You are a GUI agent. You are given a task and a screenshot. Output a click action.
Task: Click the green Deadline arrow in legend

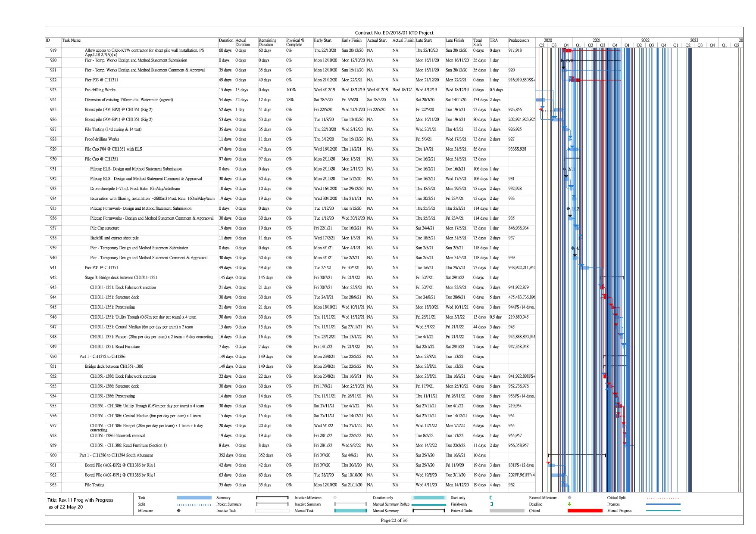tap(569, 504)
